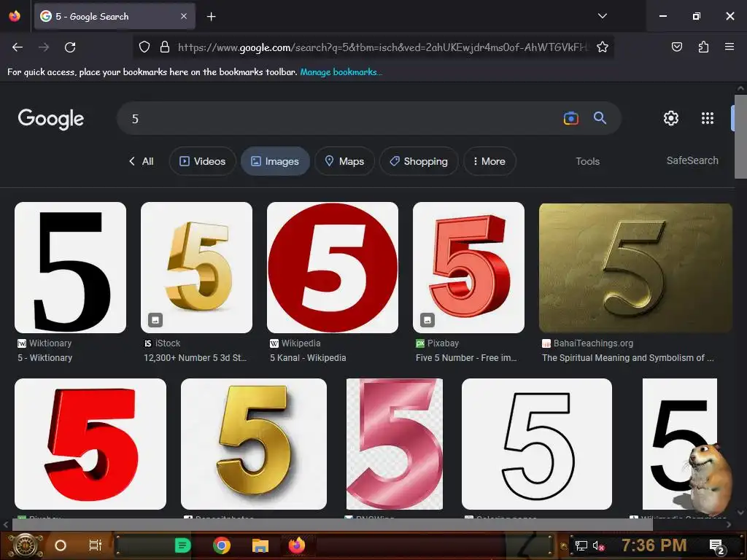The image size is (747, 560).
Task: Open iStock gold 3D 5 image
Action: (196, 268)
